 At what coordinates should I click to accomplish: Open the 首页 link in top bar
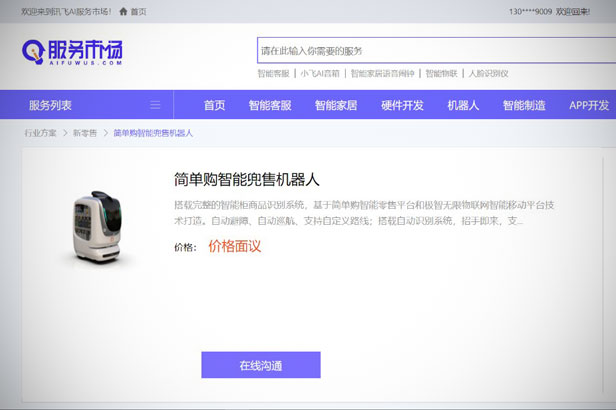click(x=138, y=12)
